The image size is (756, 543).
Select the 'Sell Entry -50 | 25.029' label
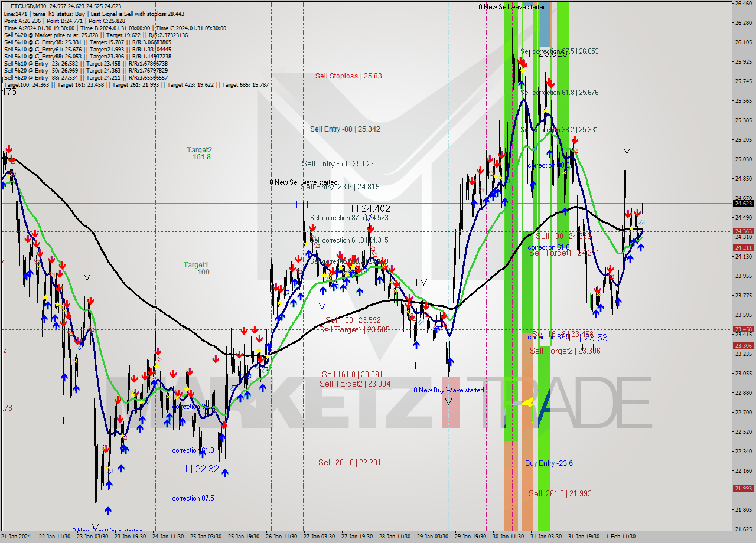[x=338, y=163]
